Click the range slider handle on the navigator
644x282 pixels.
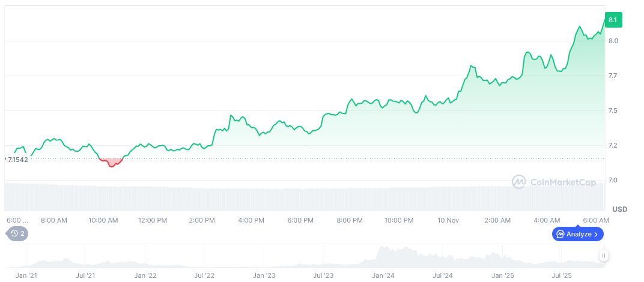(x=603, y=256)
